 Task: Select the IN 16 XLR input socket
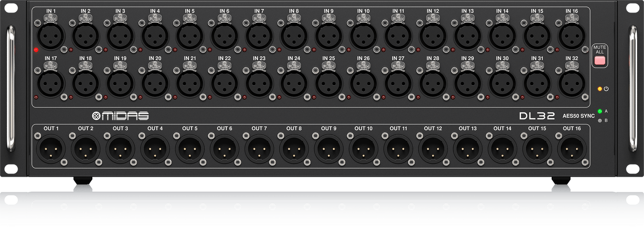click(572, 36)
